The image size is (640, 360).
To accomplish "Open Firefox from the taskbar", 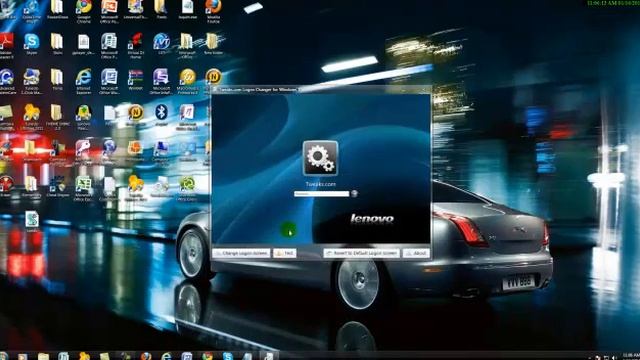I will 146,356.
